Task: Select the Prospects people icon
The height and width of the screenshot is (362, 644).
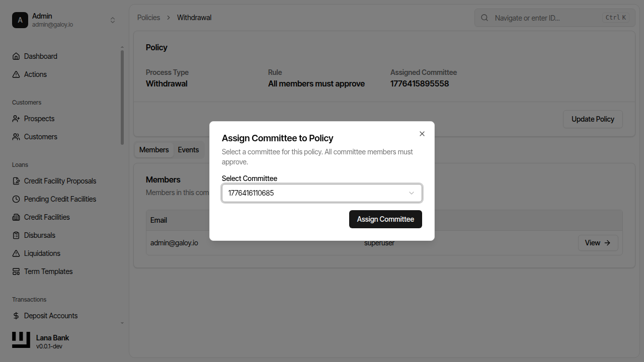Action: coord(16,118)
